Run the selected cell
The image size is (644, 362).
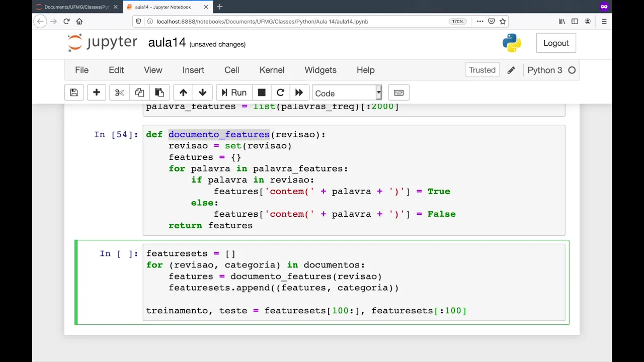(x=234, y=93)
